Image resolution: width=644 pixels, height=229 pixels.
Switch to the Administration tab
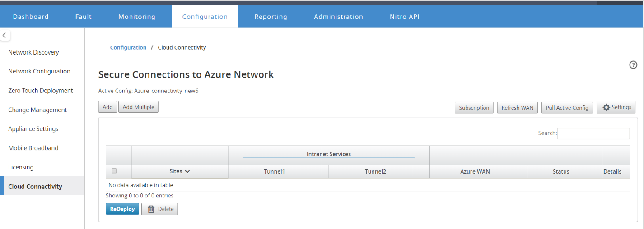[338, 17]
